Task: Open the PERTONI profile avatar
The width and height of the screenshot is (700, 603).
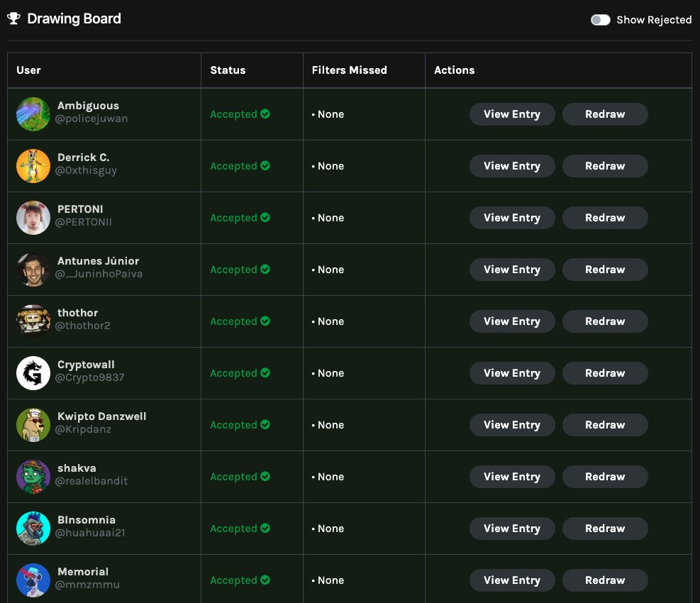Action: coord(33,218)
